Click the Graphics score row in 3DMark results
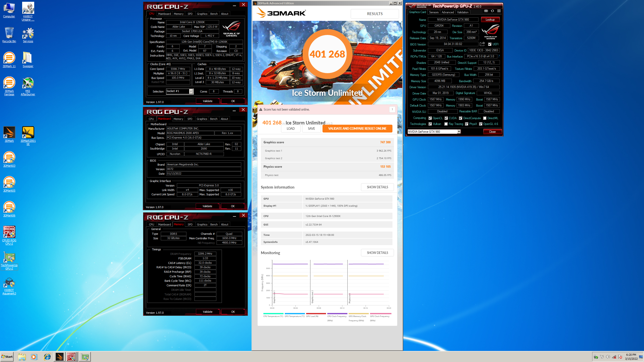 327,142
